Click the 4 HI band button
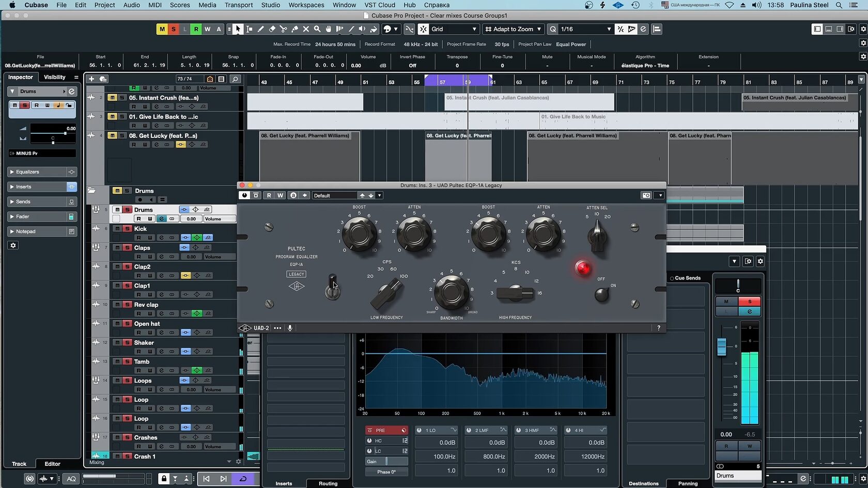 [x=585, y=430]
